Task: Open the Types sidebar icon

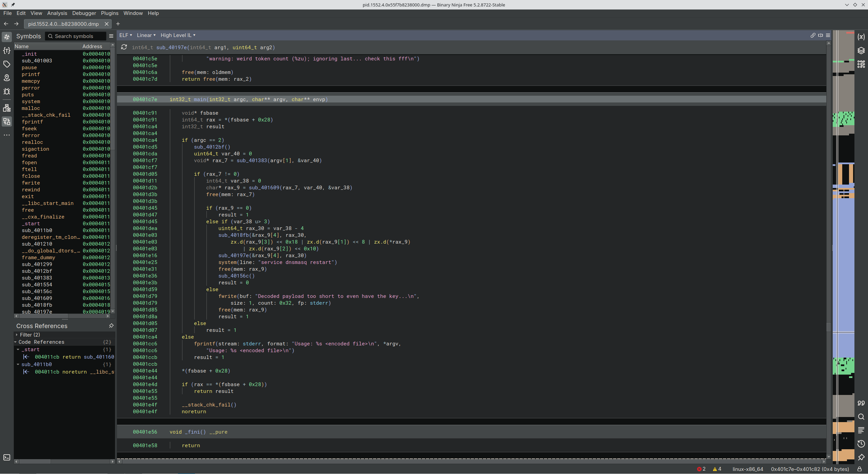Action: [x=7, y=51]
